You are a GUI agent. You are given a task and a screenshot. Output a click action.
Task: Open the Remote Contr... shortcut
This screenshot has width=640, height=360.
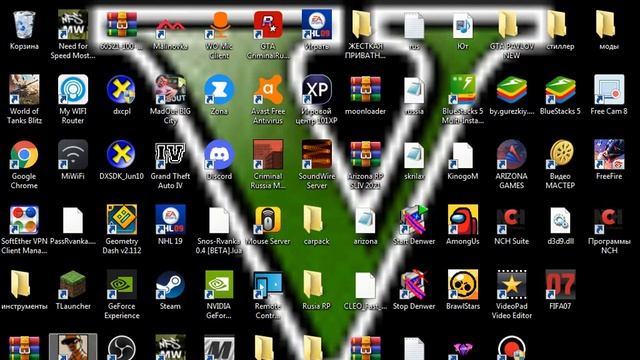tap(268, 285)
